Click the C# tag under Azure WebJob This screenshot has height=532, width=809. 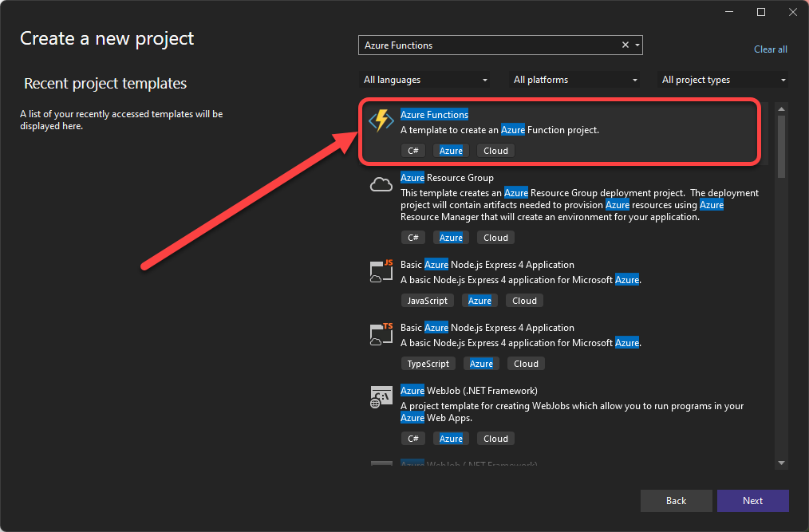(x=413, y=439)
